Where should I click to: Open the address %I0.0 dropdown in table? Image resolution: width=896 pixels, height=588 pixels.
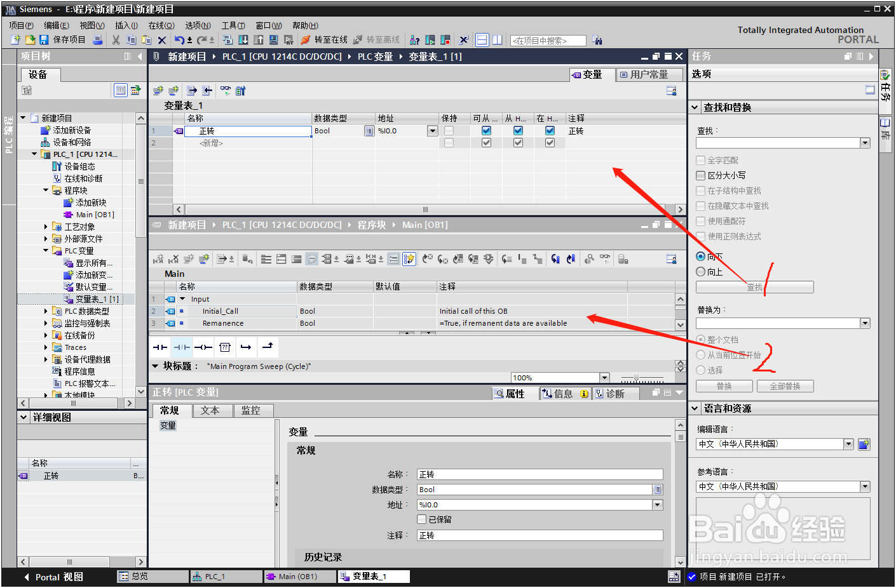[433, 131]
